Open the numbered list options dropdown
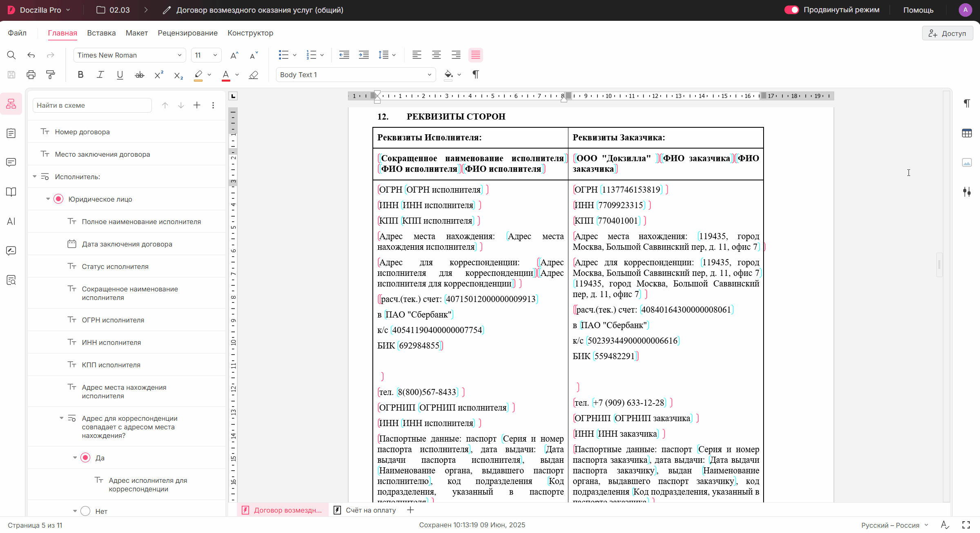Image resolution: width=980 pixels, height=533 pixels. click(322, 55)
